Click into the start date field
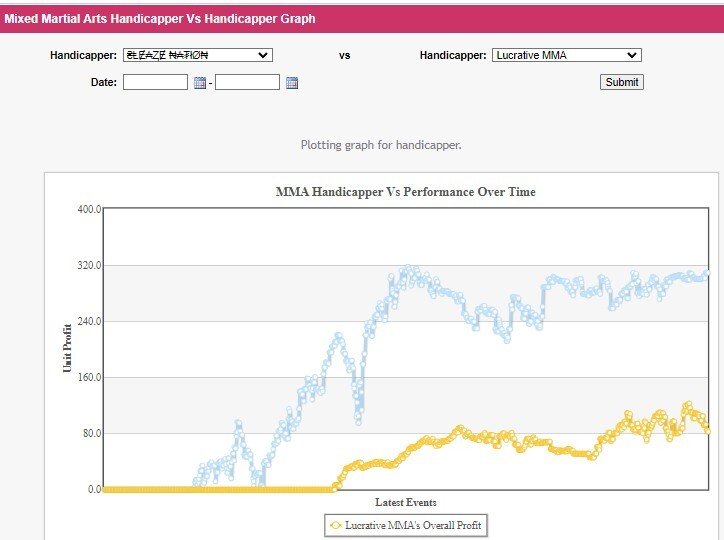This screenshot has height=540, width=724. click(155, 83)
